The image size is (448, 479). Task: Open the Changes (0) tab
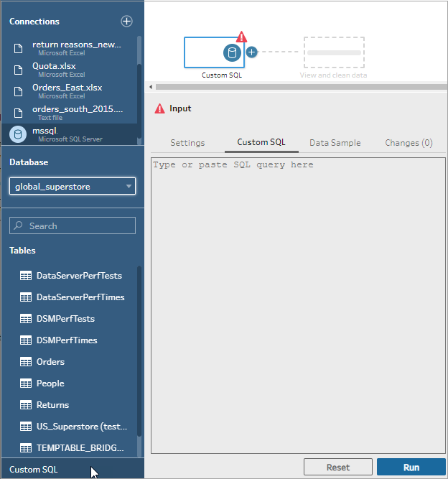pyautogui.click(x=409, y=143)
